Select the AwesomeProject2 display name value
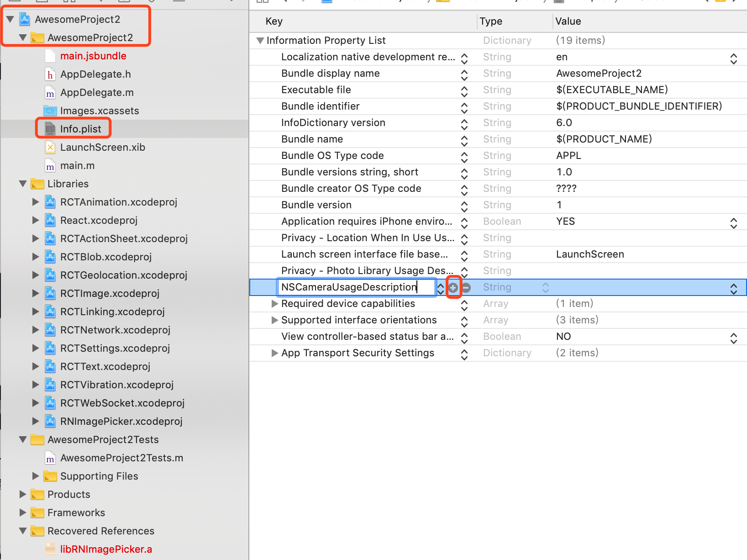The height and width of the screenshot is (560, 747). click(599, 74)
